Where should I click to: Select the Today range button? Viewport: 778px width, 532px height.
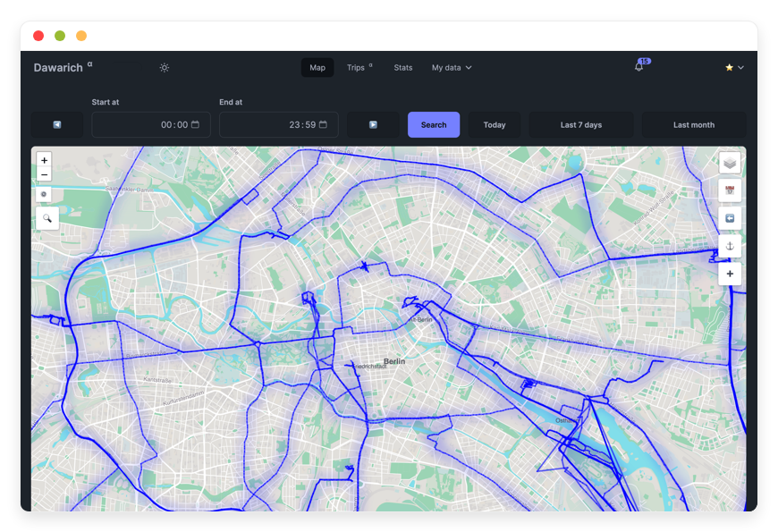495,124
